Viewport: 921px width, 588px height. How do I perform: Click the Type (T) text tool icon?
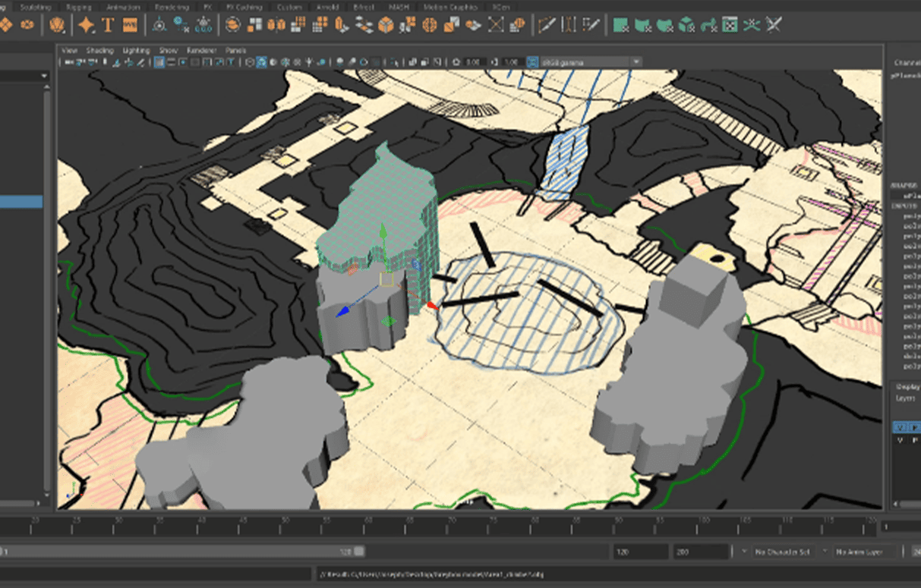[x=108, y=25]
